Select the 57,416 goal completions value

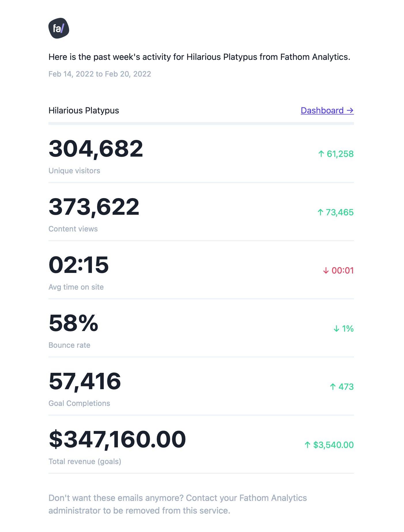pyautogui.click(x=85, y=382)
